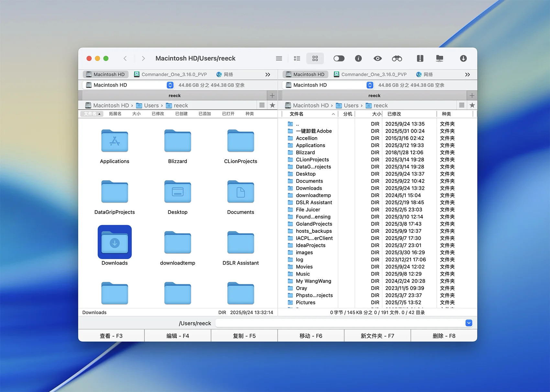Select Accellion row in right pane
This screenshot has height=392, width=550.
tap(377, 138)
